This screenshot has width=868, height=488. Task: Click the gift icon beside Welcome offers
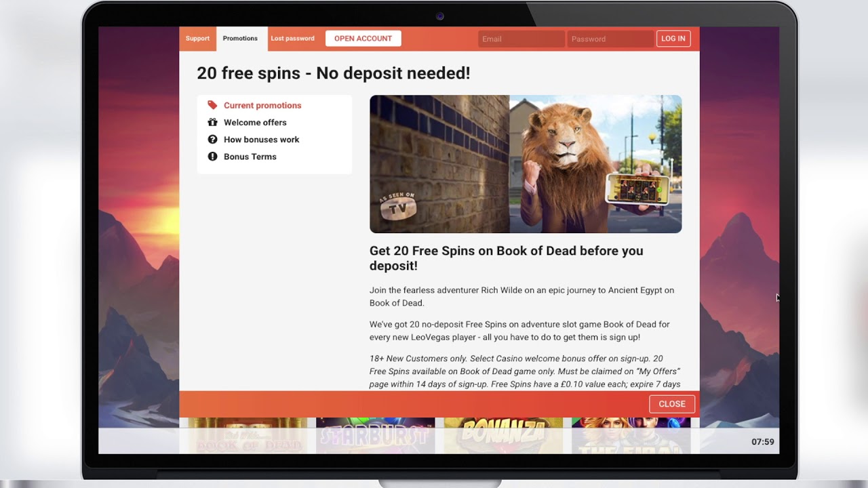tap(212, 122)
